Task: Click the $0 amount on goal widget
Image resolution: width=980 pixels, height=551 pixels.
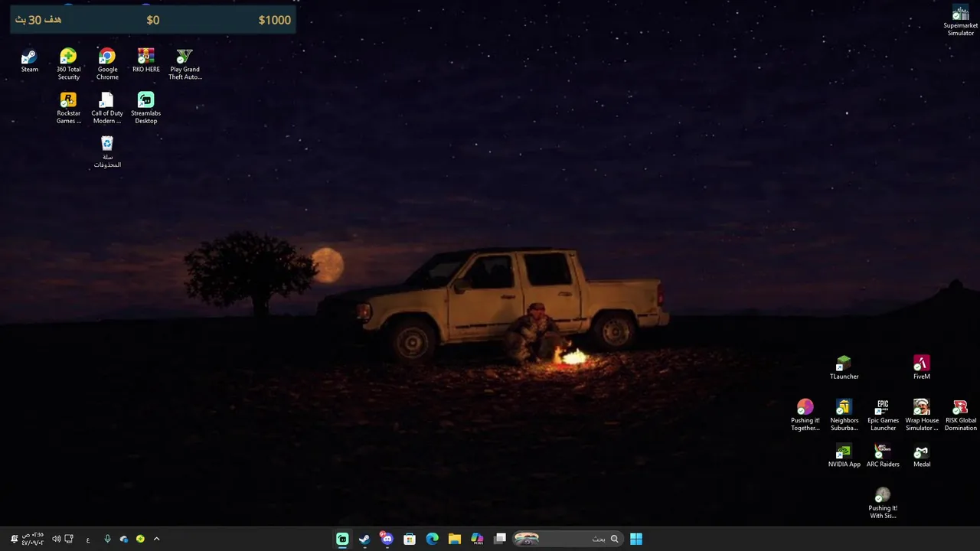Action: 153,20
